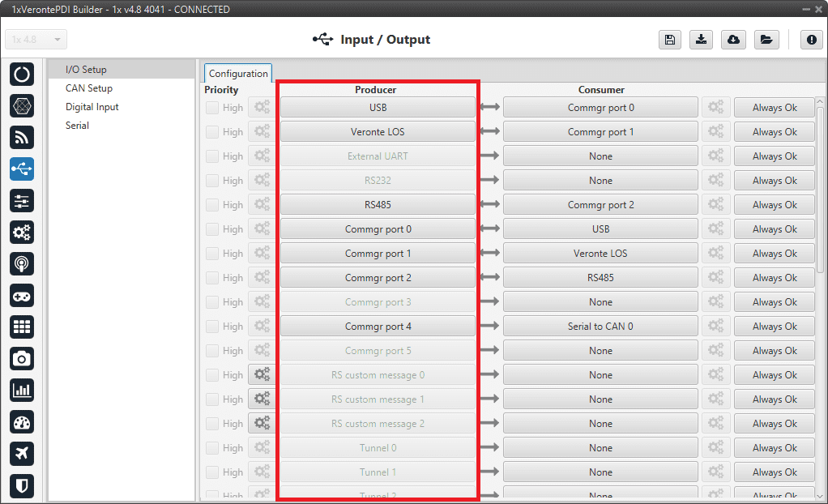
Task: Open consumer dropdown showing Serial to CAN 0
Action: [600, 327]
